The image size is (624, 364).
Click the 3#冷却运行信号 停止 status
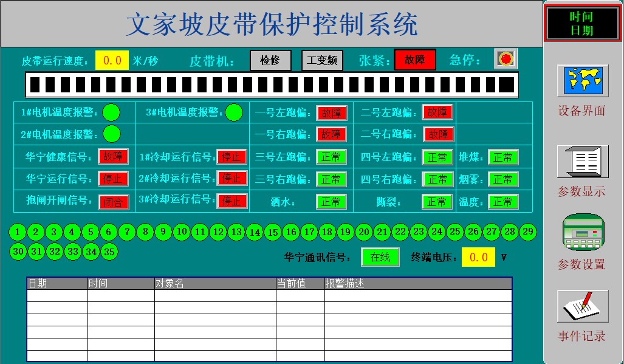click(232, 201)
